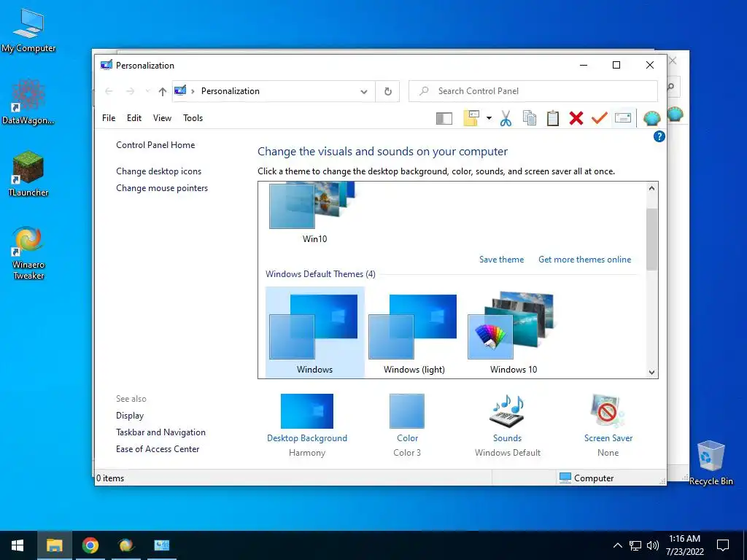Open Change mouse pointers link
Image resolution: width=747 pixels, height=560 pixels.
[162, 188]
